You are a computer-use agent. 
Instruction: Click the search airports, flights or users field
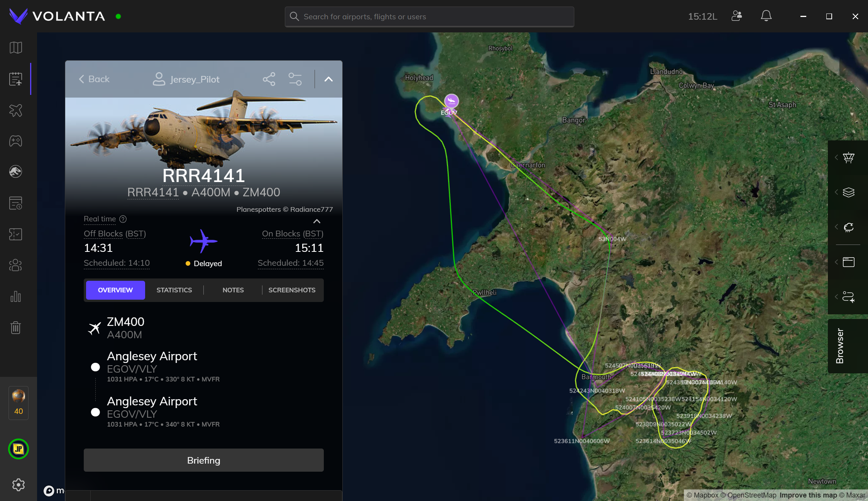430,17
